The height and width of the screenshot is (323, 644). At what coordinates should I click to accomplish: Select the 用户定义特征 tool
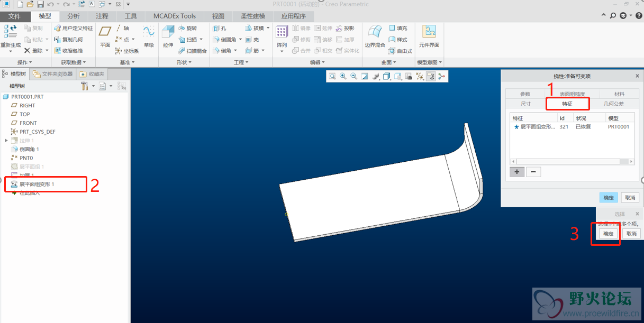coord(74,28)
